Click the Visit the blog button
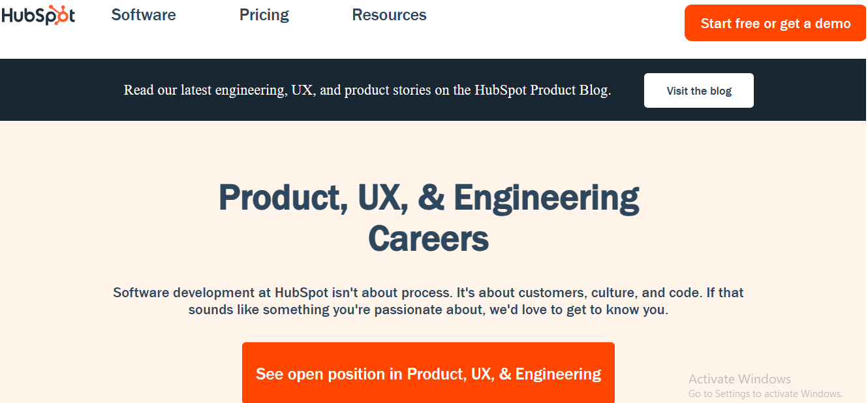868x403 pixels. pyautogui.click(x=699, y=90)
